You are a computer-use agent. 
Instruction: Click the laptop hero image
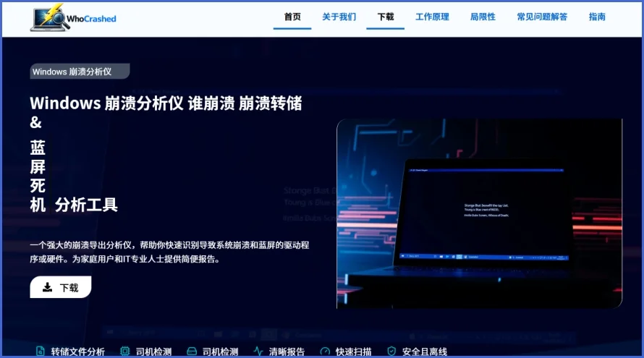pyautogui.click(x=479, y=213)
